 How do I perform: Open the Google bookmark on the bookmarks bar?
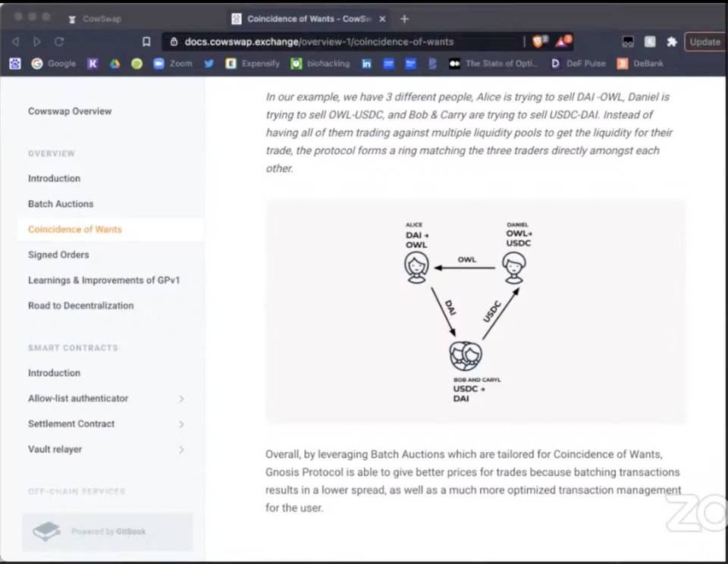click(54, 64)
